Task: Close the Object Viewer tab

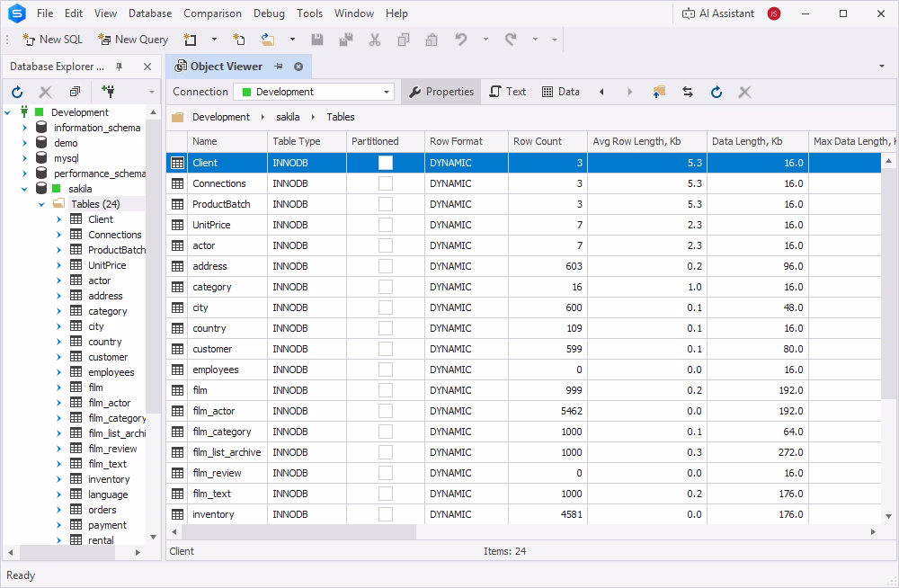Action: [x=298, y=67]
